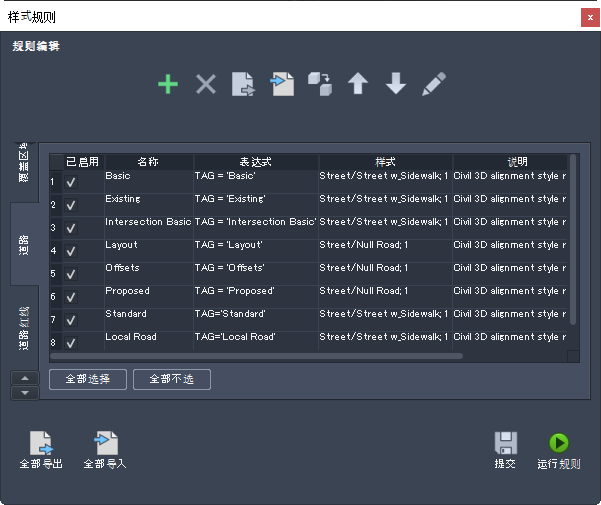Click the 已启用 column header
Screen dimensions: 601x505
pos(83,162)
